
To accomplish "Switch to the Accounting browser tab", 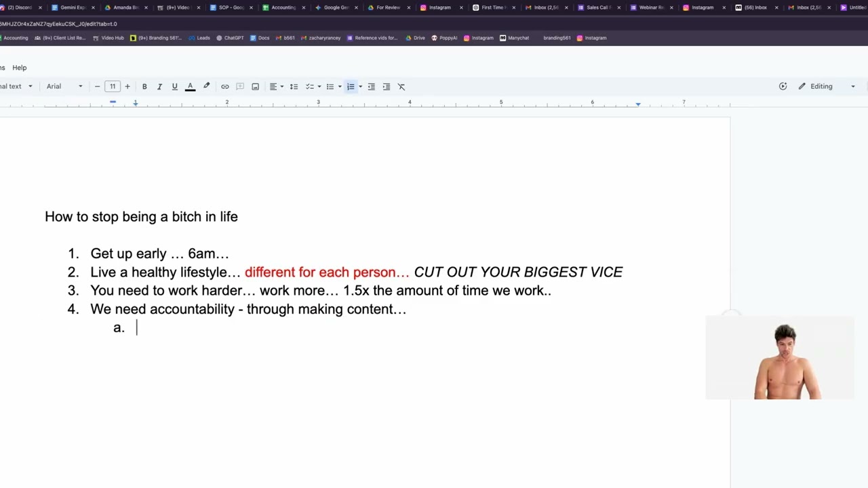I will coord(283,7).
